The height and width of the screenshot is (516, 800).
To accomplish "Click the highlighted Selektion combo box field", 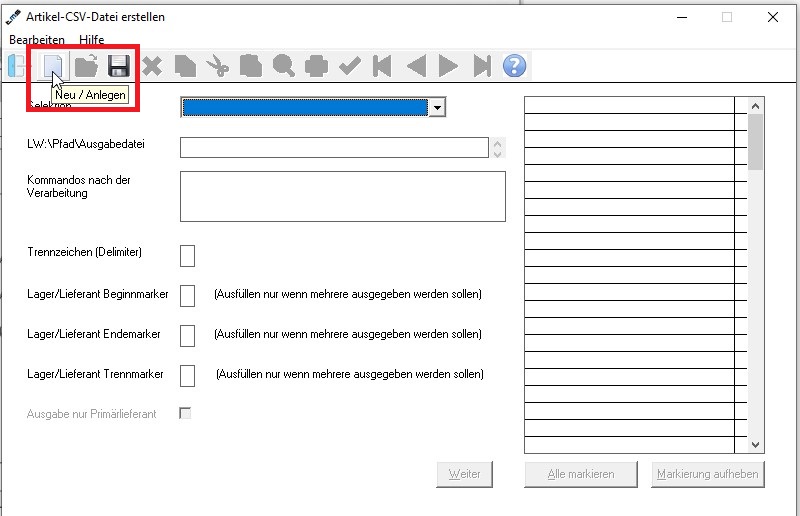I will click(305, 108).
